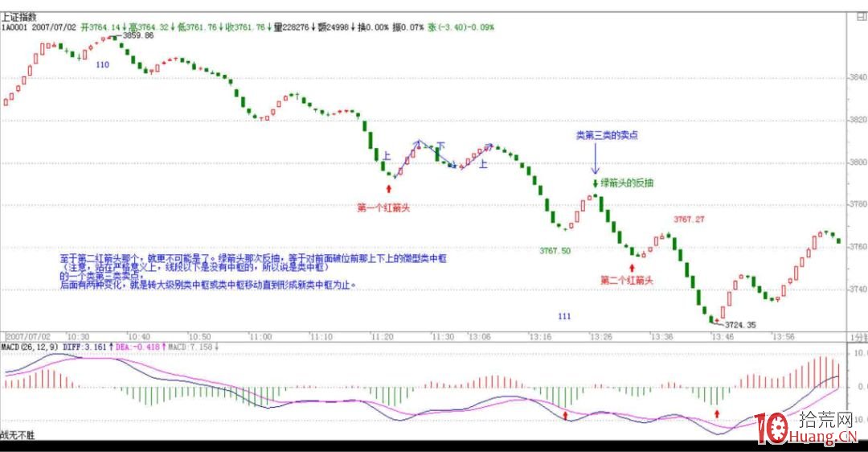The height and width of the screenshot is (452, 868).
Task: Click the time axis date 2007/07/02
Action: tap(28, 337)
